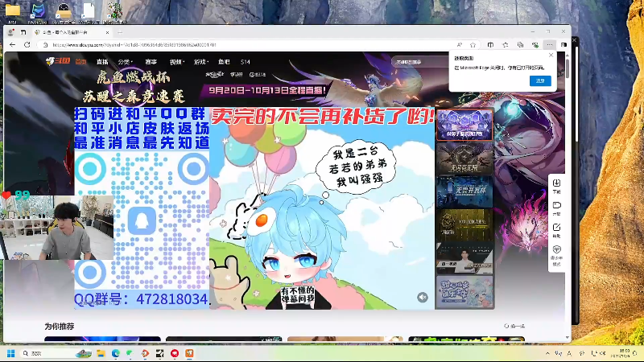Open a new tab with the plus button
The image size is (644, 362).
tap(120, 32)
